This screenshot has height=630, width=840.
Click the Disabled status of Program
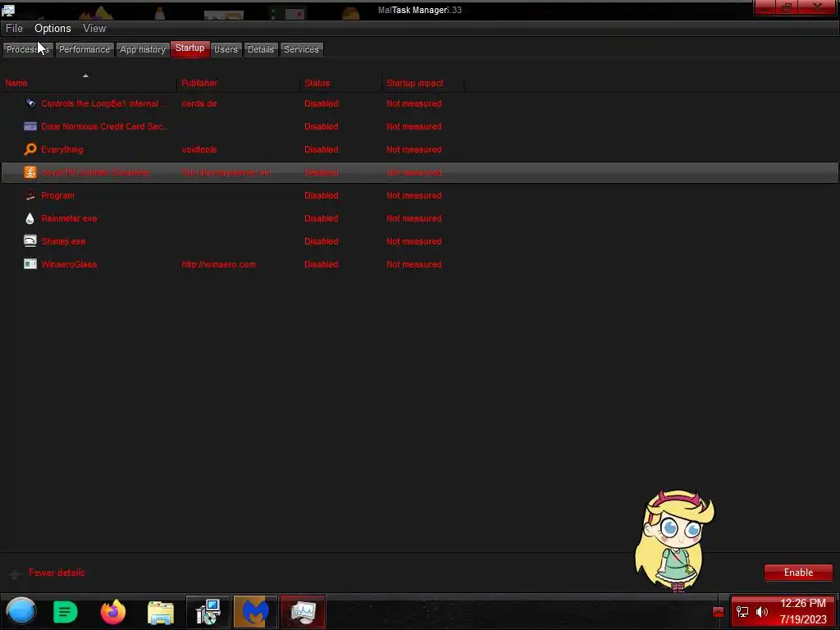coord(322,195)
